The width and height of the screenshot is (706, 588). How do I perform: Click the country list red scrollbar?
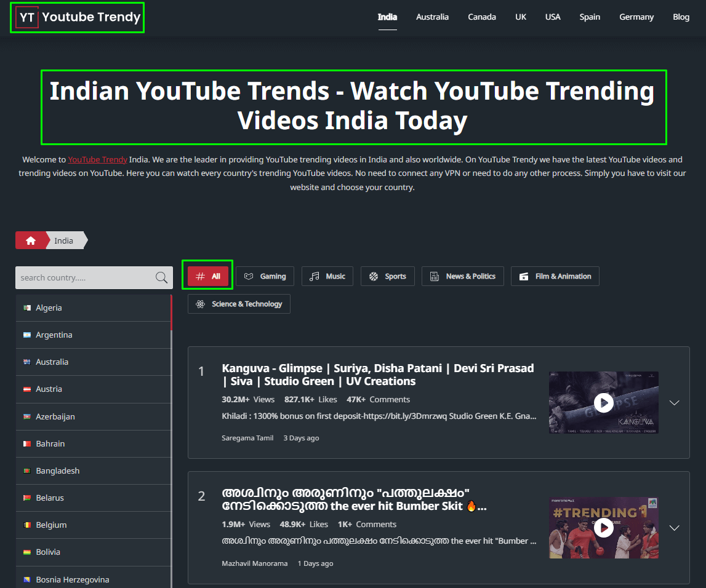tap(171, 312)
